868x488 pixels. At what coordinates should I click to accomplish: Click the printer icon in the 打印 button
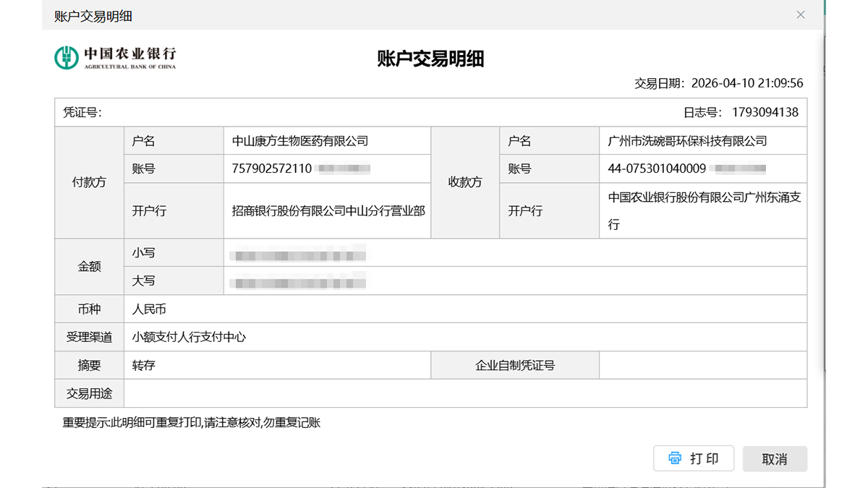[x=675, y=458]
